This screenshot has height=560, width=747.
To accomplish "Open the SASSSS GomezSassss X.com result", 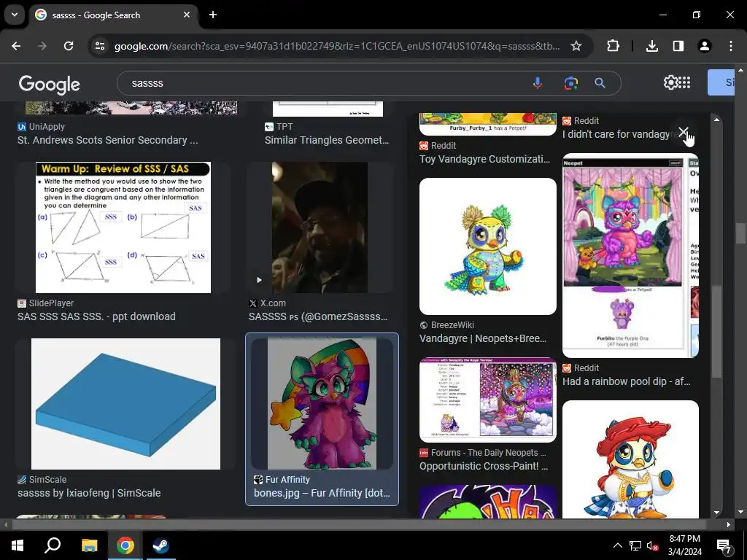I will pyautogui.click(x=318, y=316).
